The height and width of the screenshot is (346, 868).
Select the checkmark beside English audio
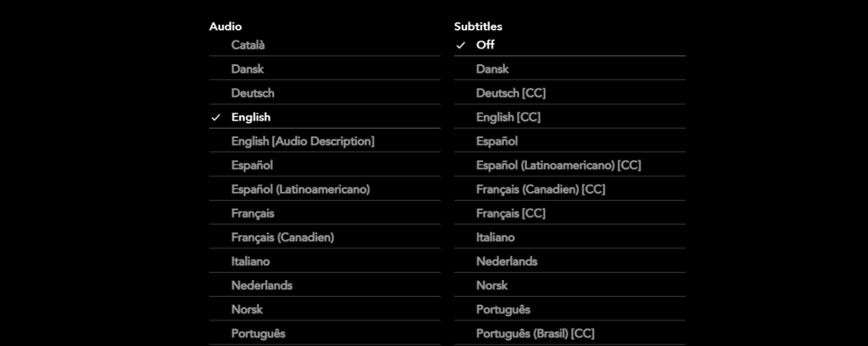216,117
